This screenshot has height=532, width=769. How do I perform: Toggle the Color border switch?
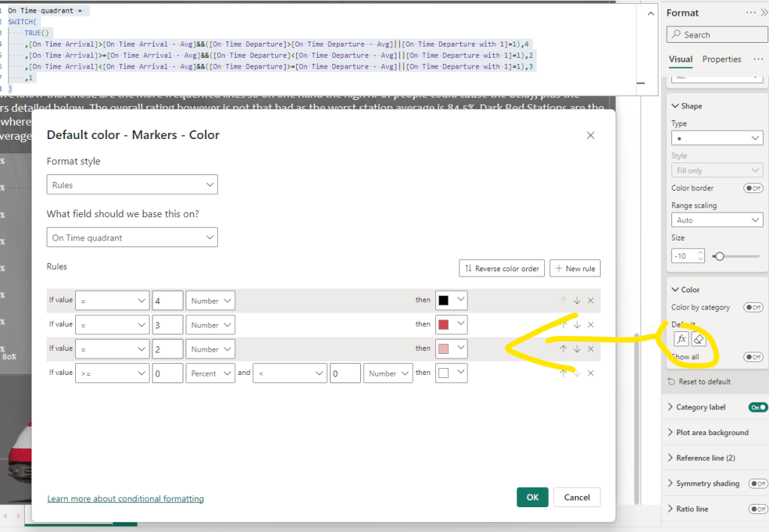click(752, 188)
